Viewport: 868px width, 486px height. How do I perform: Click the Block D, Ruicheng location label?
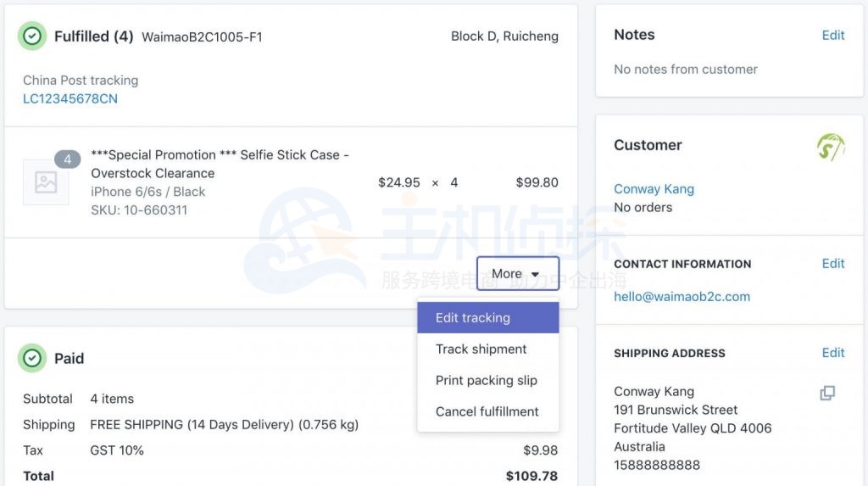click(x=504, y=36)
